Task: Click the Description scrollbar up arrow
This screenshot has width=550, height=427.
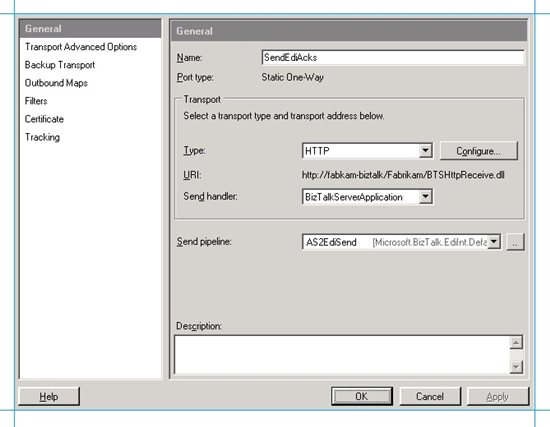Action: tap(516, 342)
